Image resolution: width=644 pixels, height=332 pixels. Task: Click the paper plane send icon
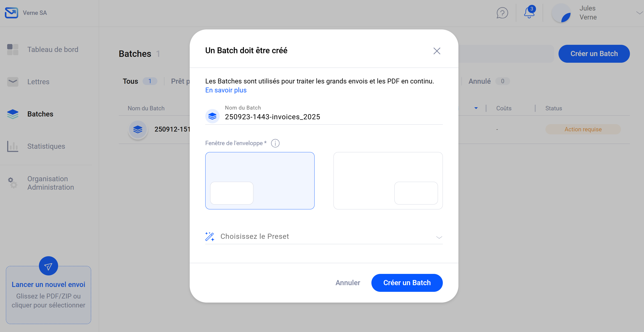pyautogui.click(x=48, y=266)
